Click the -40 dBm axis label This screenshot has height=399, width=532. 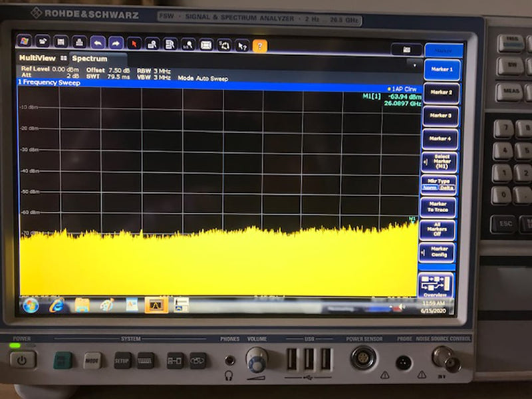(30, 171)
